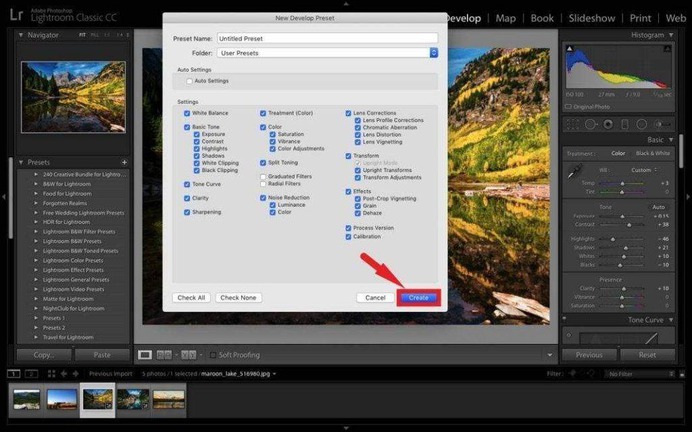Select the Crop Overlay tool icon
This screenshot has width=692, height=432.
573,124
